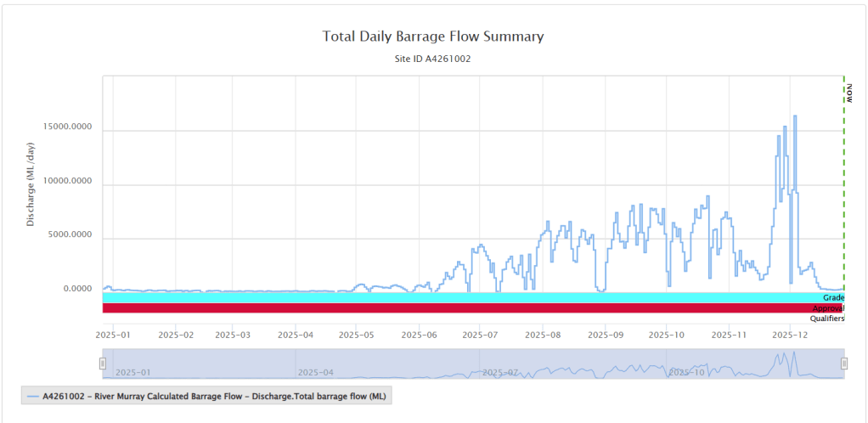Click the green NOW marker label
The image size is (868, 423).
point(848,93)
